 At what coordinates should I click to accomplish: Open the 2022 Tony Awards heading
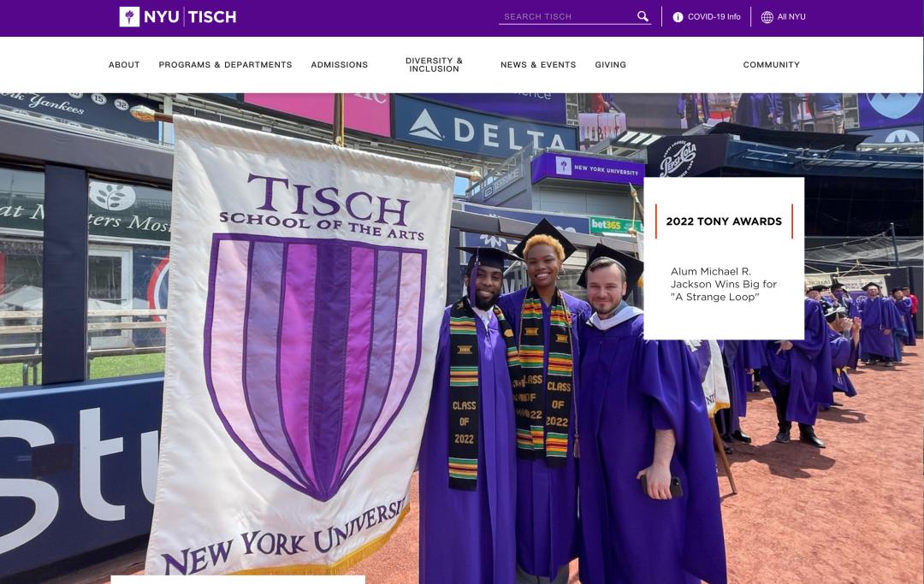pyautogui.click(x=724, y=221)
